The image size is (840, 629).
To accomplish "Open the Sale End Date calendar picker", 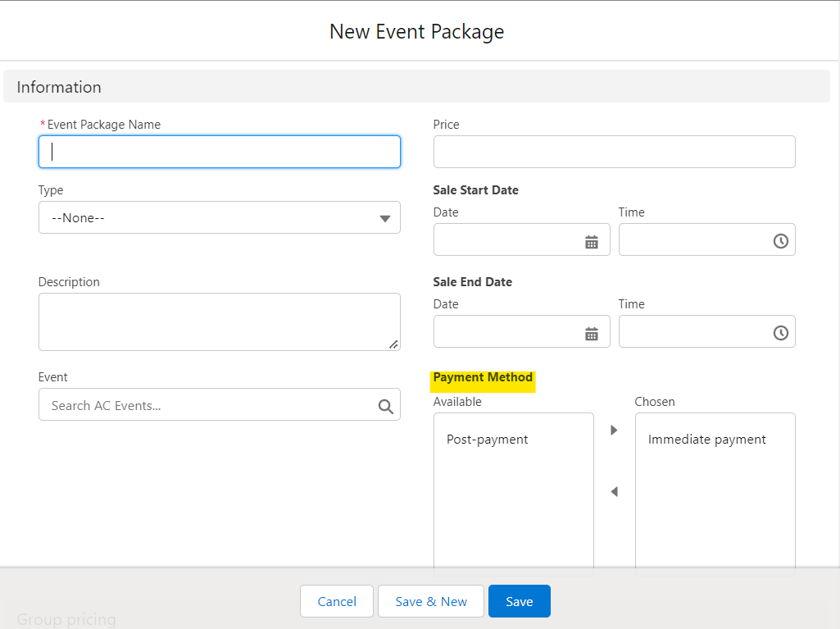I will point(592,333).
